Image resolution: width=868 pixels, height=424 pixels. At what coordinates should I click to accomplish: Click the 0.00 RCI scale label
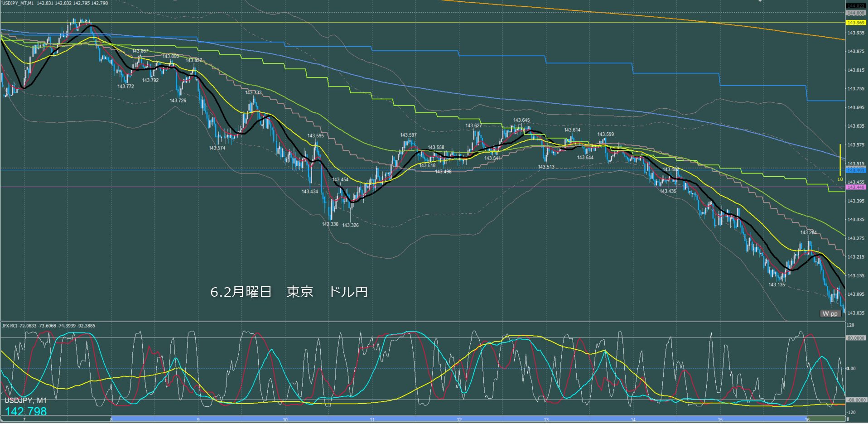point(852,369)
